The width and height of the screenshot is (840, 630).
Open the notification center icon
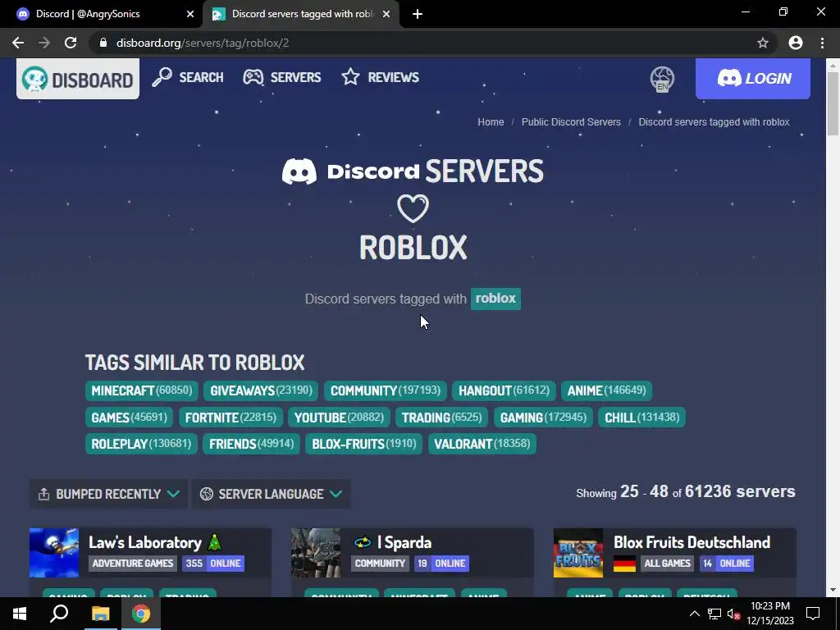(x=813, y=614)
